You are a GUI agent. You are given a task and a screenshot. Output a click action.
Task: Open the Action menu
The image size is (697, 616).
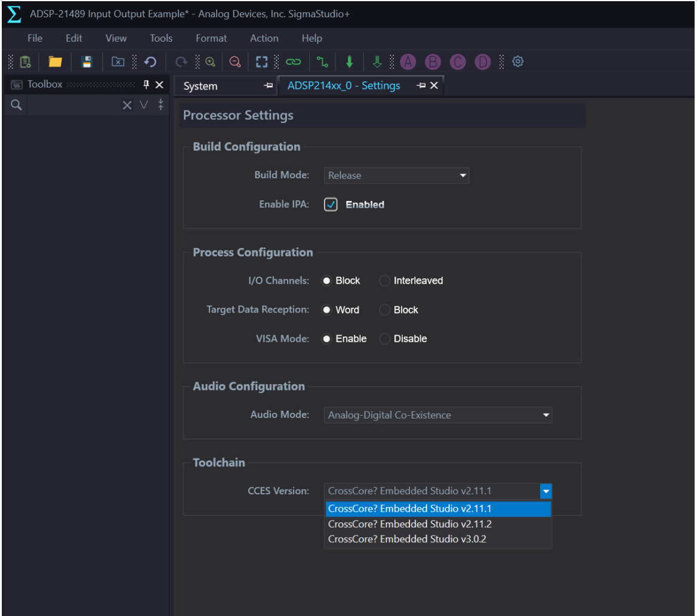[x=264, y=38]
